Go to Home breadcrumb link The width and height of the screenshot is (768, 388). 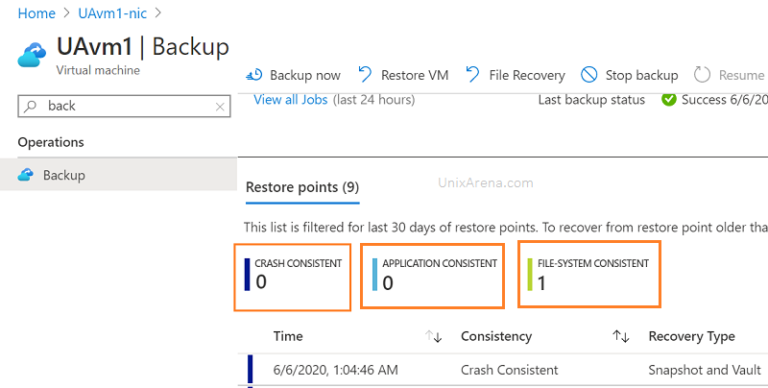pyautogui.click(x=36, y=13)
